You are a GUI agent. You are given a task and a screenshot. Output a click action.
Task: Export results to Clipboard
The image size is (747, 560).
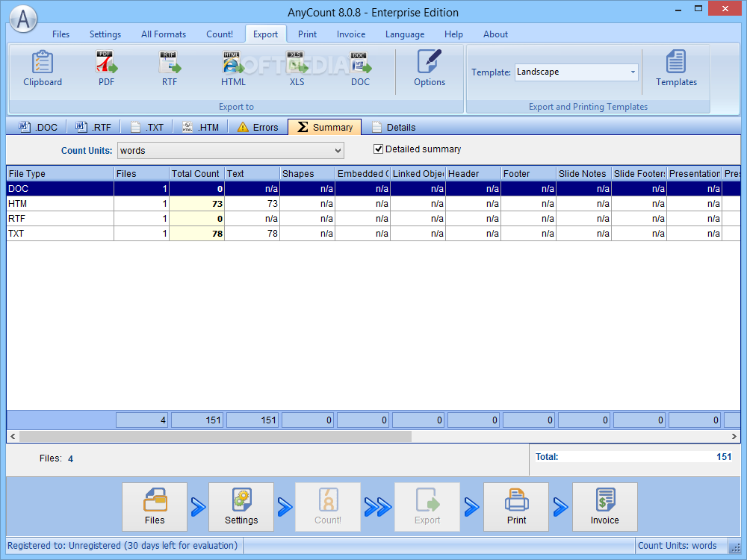43,69
